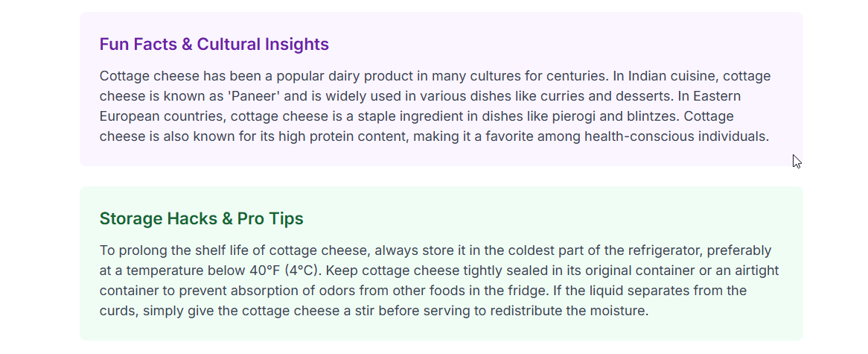The image size is (868, 354).
Task: Click the Storage Hacks & Pro Tips heading
Action: click(x=202, y=219)
